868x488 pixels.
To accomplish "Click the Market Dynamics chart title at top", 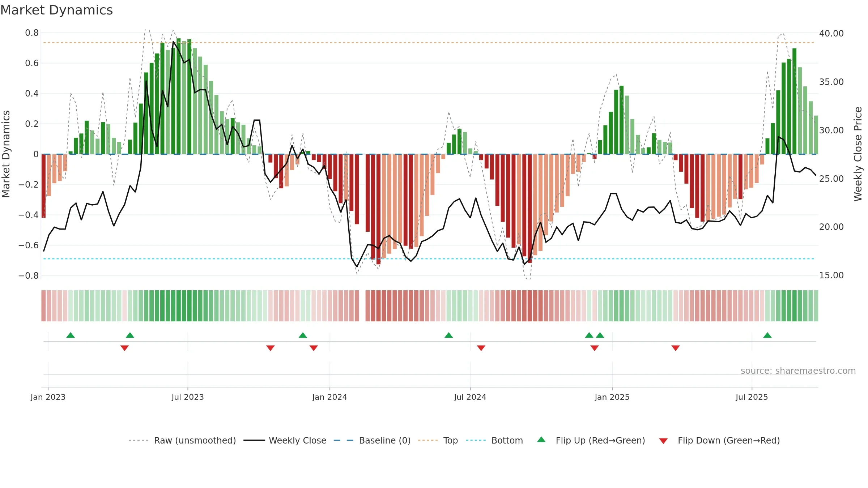I will point(56,10).
